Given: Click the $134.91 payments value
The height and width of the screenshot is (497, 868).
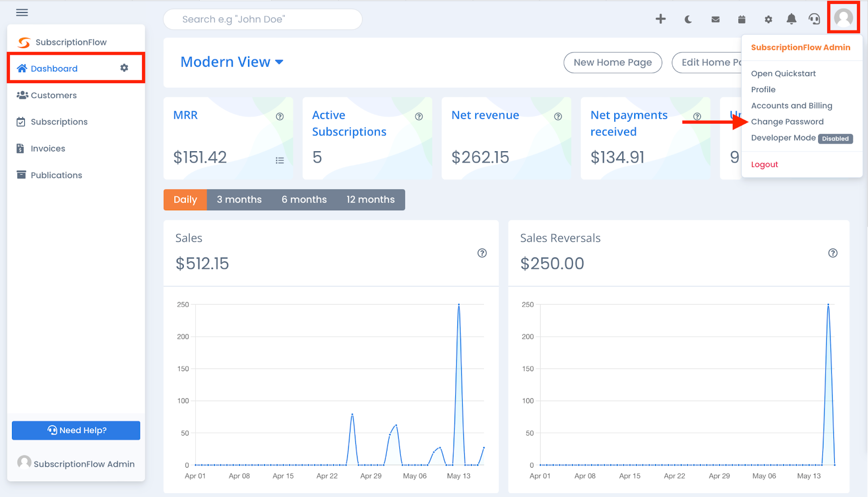Looking at the screenshot, I should coord(617,157).
